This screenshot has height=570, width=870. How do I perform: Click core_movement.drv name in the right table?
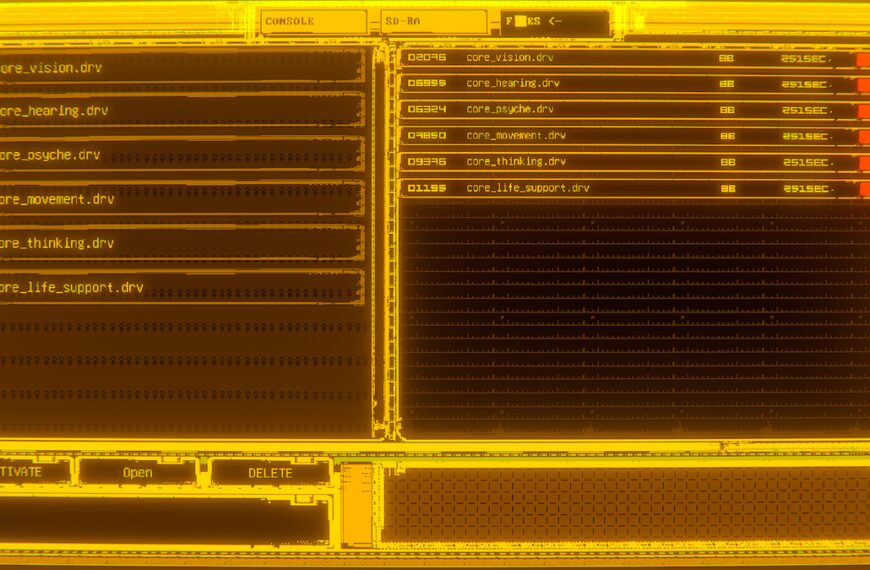tap(516, 135)
